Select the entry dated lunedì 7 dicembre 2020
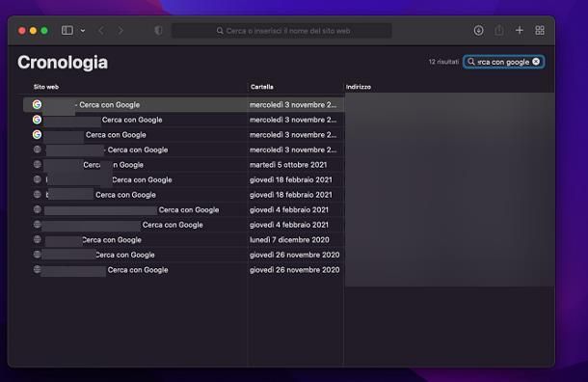The image size is (588, 382). tap(183, 240)
